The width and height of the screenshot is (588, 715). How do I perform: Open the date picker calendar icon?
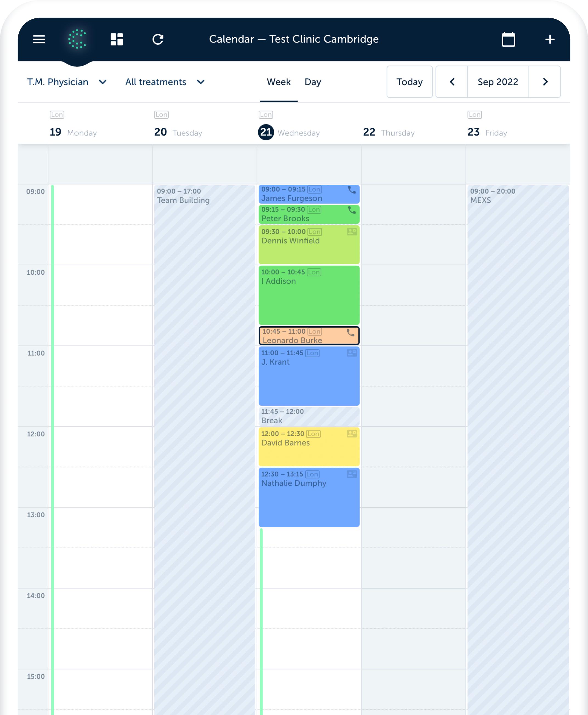(508, 39)
